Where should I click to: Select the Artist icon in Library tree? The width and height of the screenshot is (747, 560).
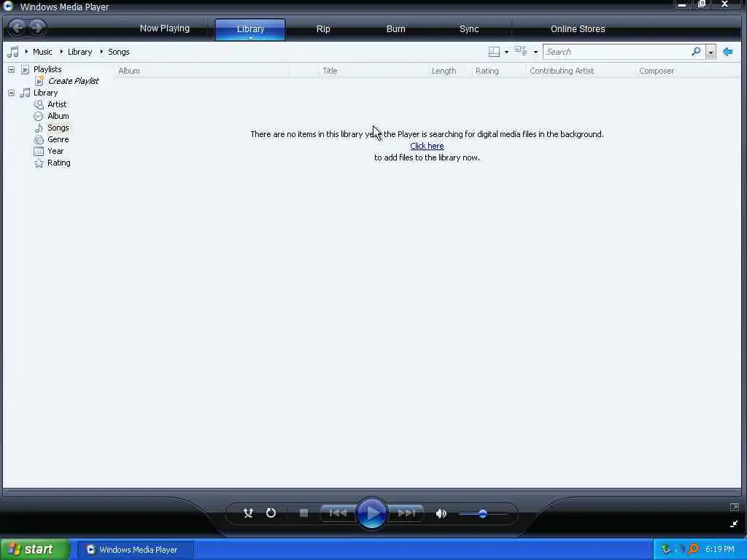click(39, 104)
